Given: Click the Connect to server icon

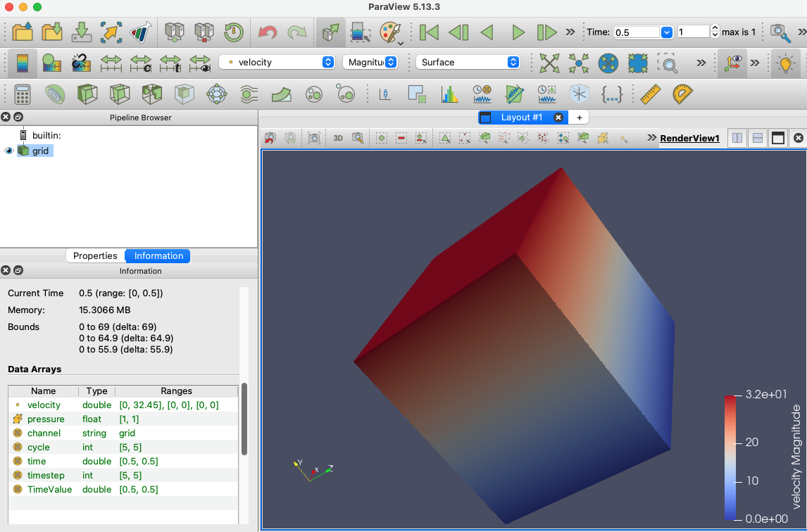Looking at the screenshot, I should [175, 32].
